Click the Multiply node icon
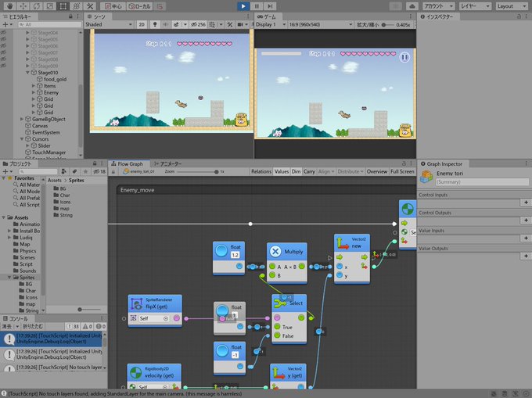 [x=275, y=252]
